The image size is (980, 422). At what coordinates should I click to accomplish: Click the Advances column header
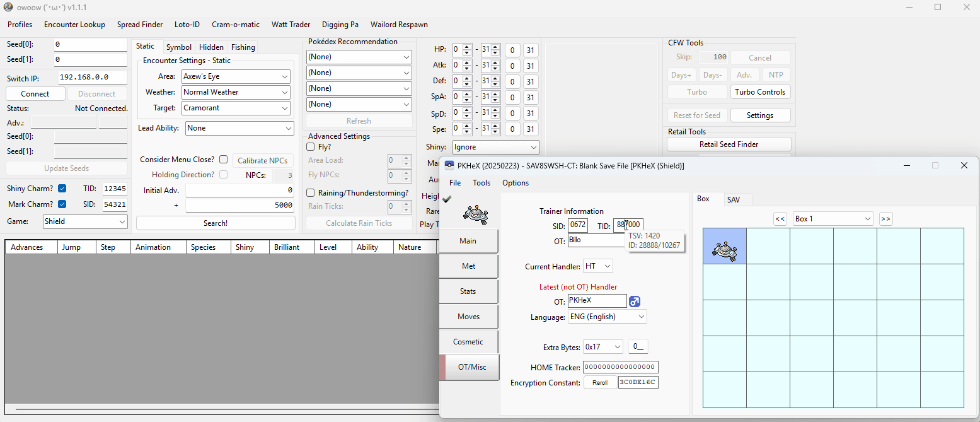click(31, 247)
